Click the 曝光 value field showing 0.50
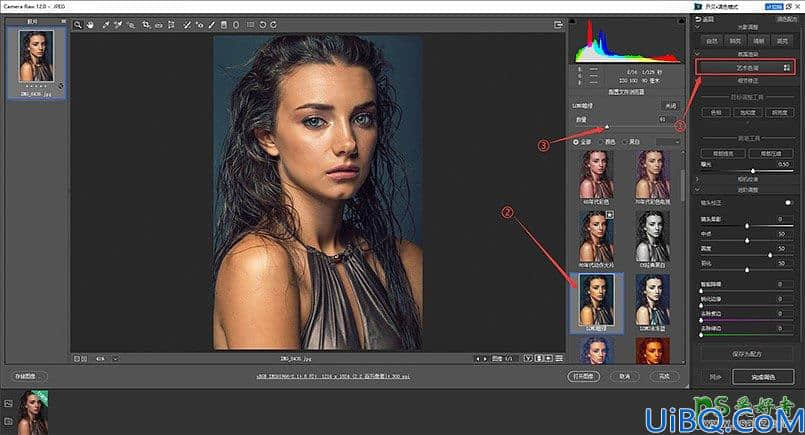 tap(782, 164)
